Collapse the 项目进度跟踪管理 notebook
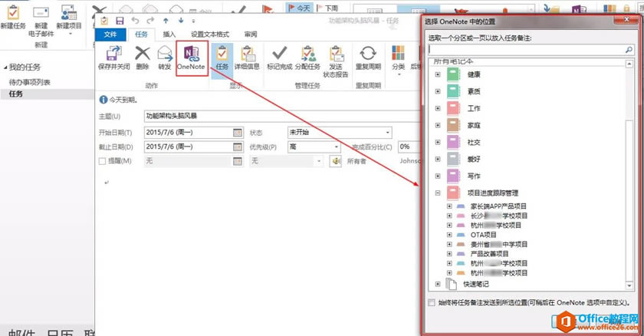 438,193
